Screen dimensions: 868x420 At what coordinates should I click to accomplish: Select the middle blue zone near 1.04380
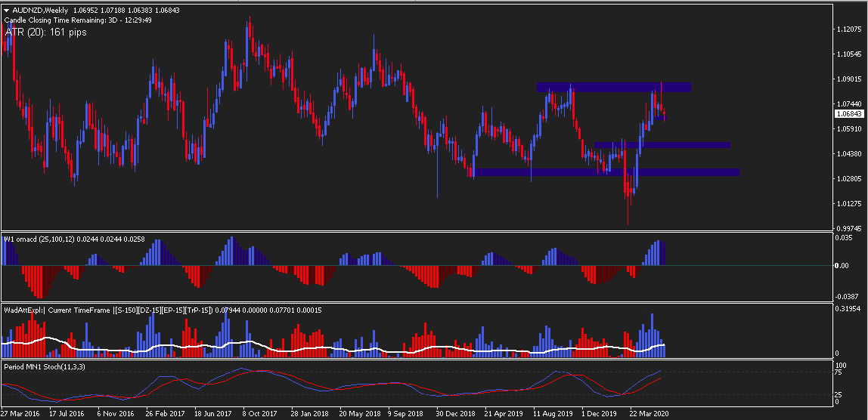[662, 145]
